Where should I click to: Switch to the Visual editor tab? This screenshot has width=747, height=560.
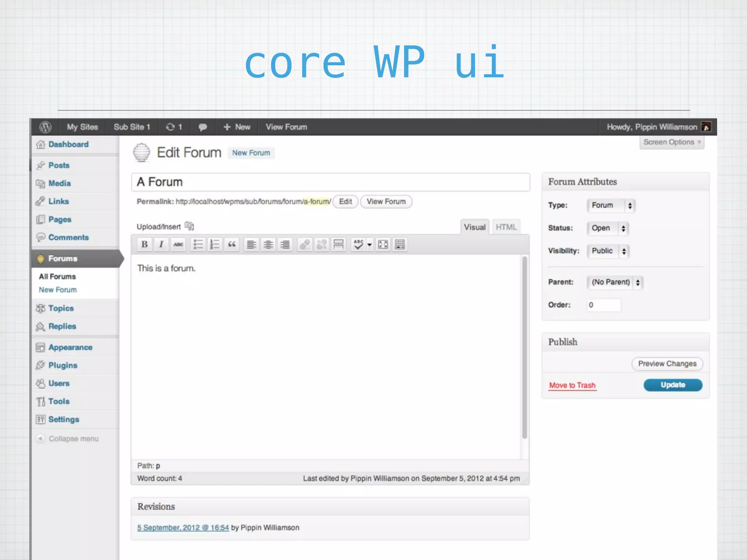pos(475,227)
